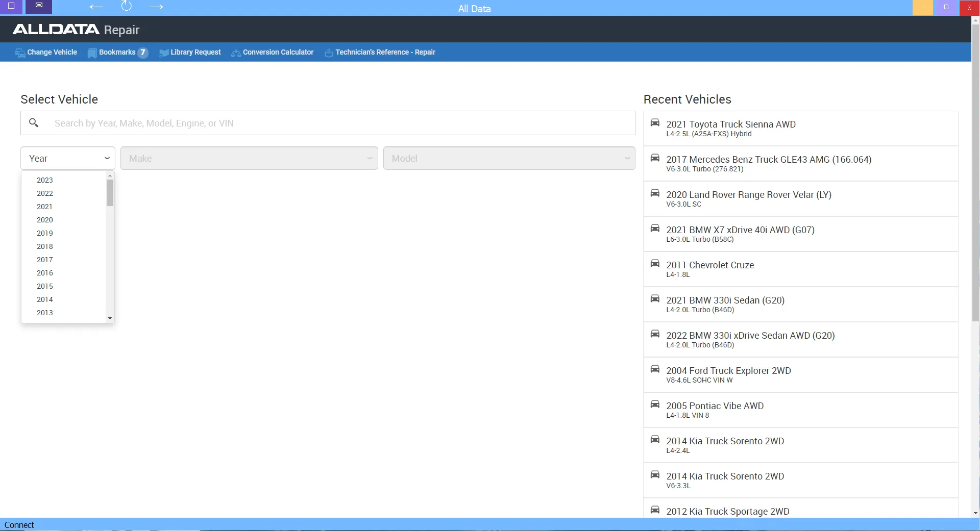Open Technician's Reference - Repair
The height and width of the screenshot is (531, 980).
coord(380,52)
